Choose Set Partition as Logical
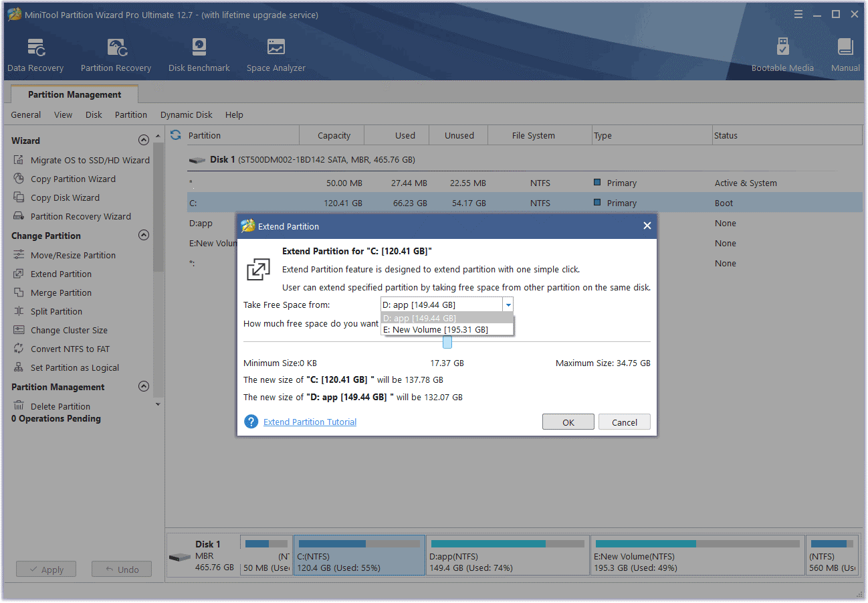 point(66,367)
